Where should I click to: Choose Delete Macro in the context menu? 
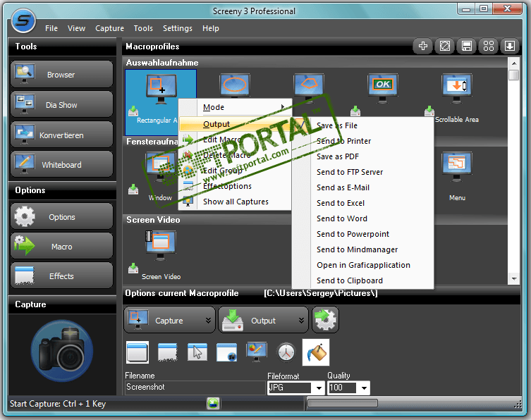(x=236, y=155)
